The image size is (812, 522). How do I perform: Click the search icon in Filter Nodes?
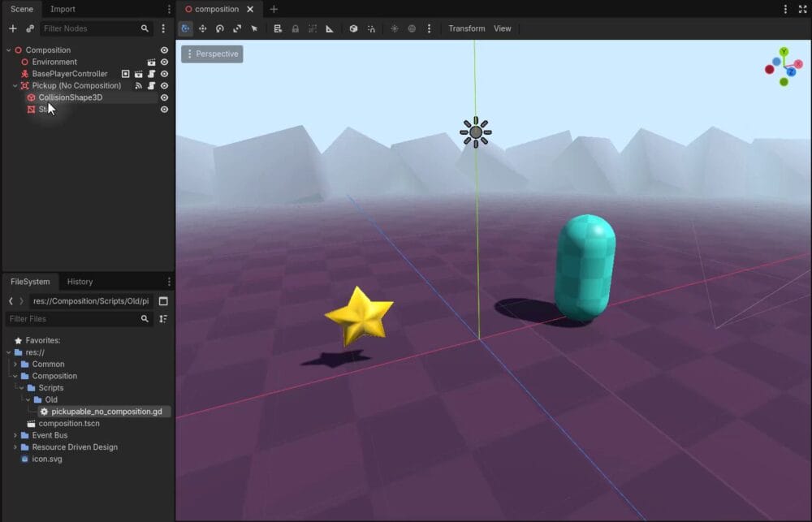click(x=145, y=28)
